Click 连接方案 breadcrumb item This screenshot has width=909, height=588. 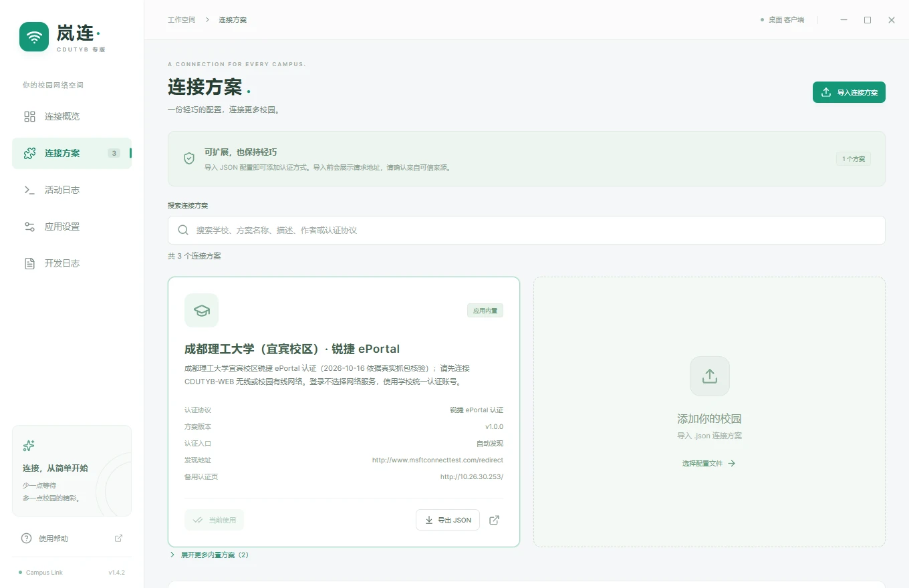233,20
